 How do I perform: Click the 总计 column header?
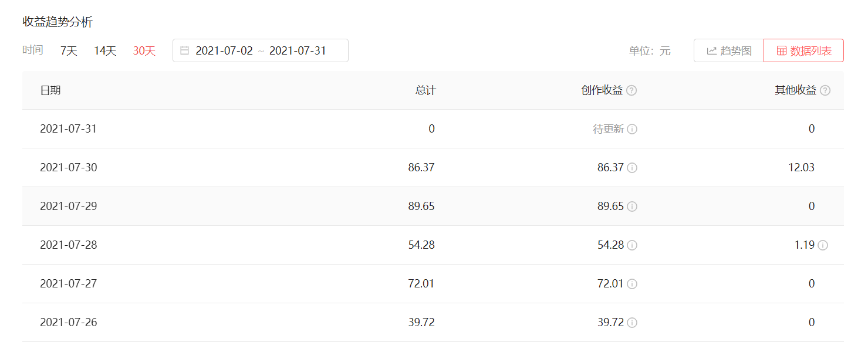pos(425,90)
